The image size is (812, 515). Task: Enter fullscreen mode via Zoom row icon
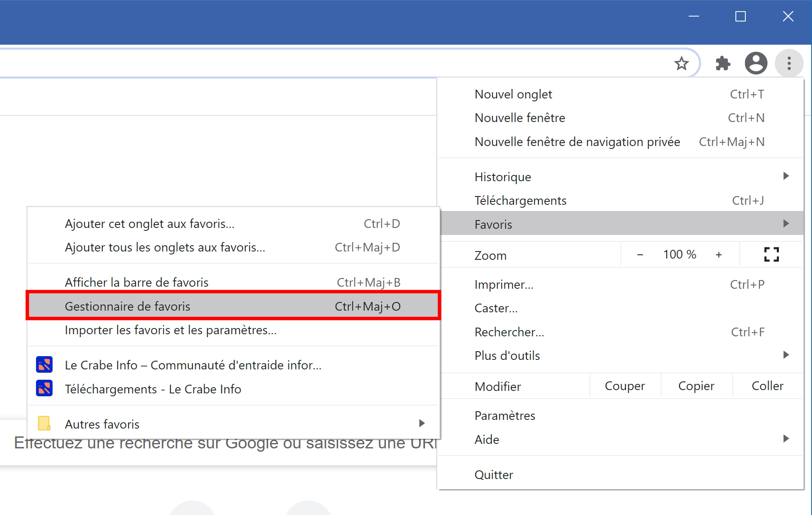click(771, 254)
